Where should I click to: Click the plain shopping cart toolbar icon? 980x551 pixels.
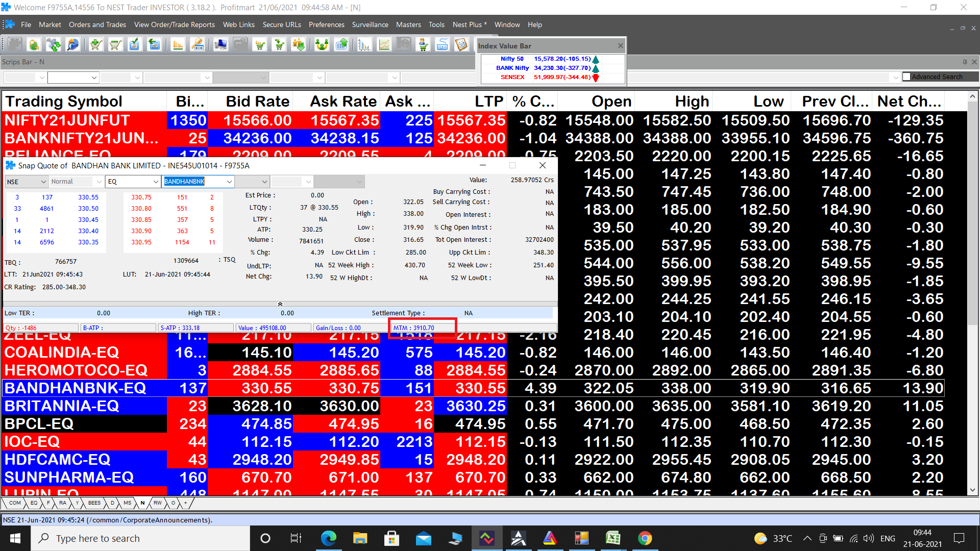pyautogui.click(x=115, y=45)
